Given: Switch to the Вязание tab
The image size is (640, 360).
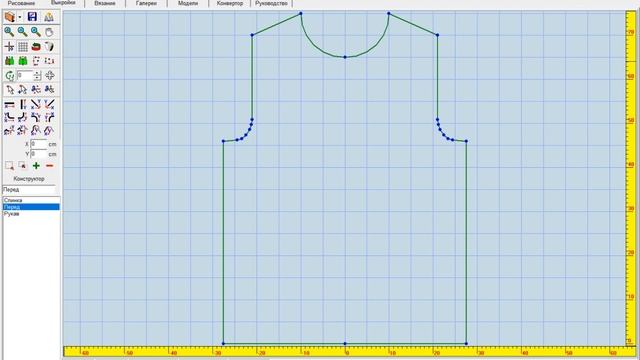Looking at the screenshot, I should (x=105, y=3).
